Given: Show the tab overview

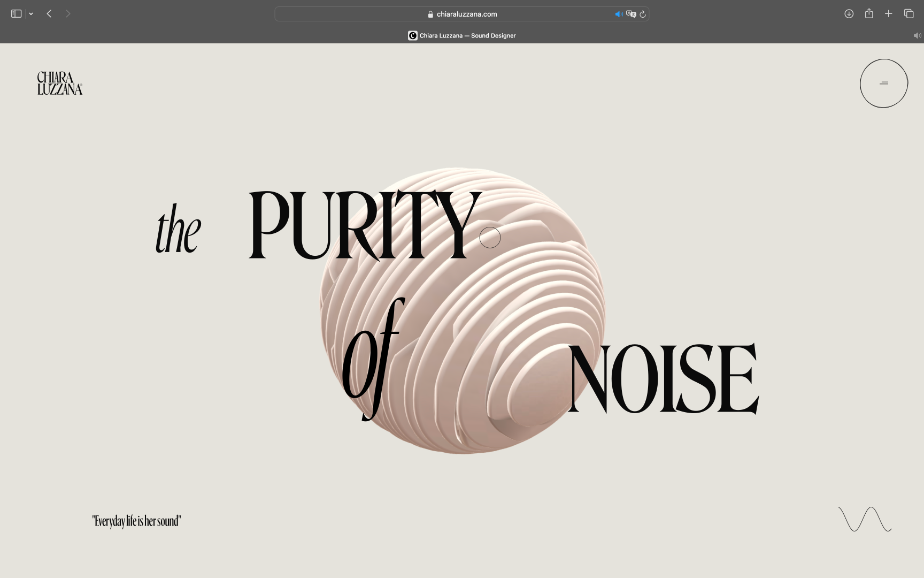Looking at the screenshot, I should [x=908, y=14].
